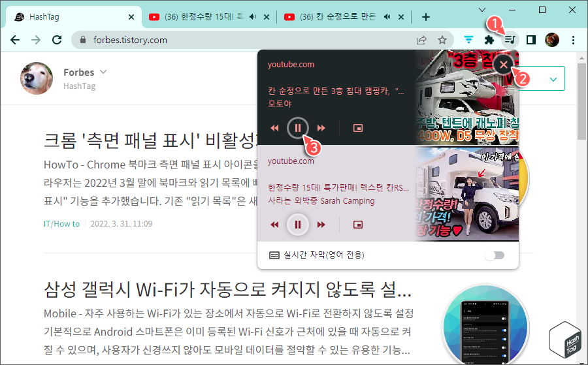Pause the 칸 순정으로 캠핑카 video
This screenshot has height=365, width=588.
(x=298, y=128)
